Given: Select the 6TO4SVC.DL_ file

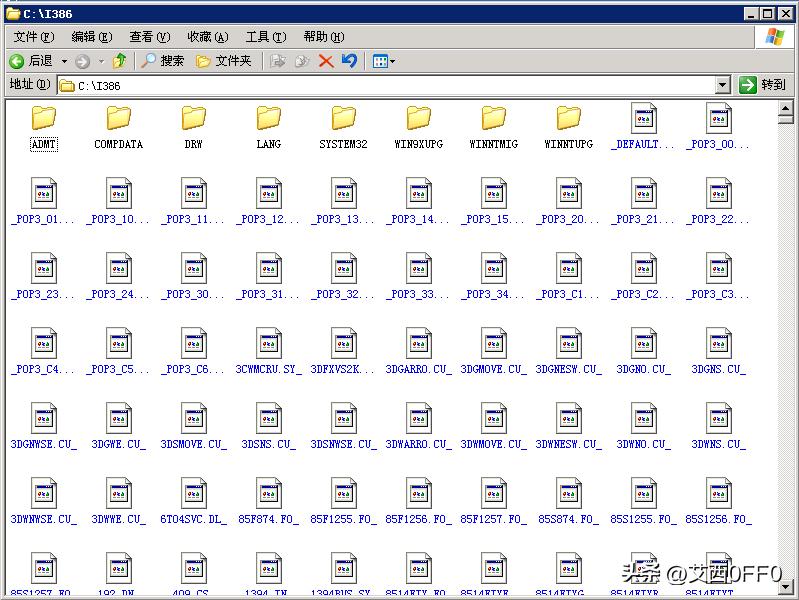Looking at the screenshot, I should [x=194, y=502].
